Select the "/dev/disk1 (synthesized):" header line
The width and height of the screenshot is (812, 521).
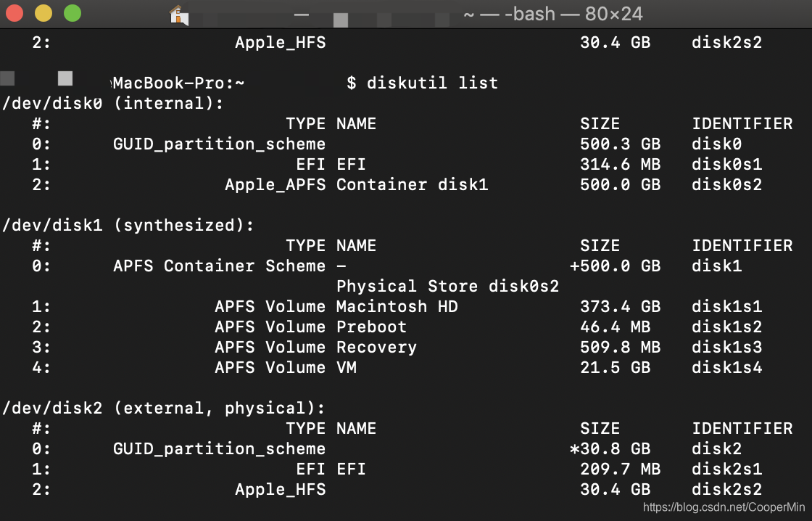(129, 225)
